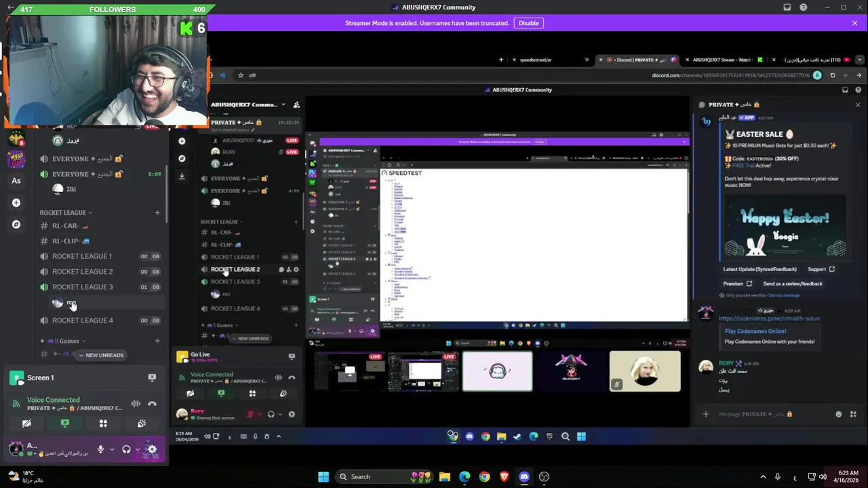Viewport: 868px width, 488px height.
Task: Click discord.com address bar in streamed browser
Action: [x=730, y=75]
